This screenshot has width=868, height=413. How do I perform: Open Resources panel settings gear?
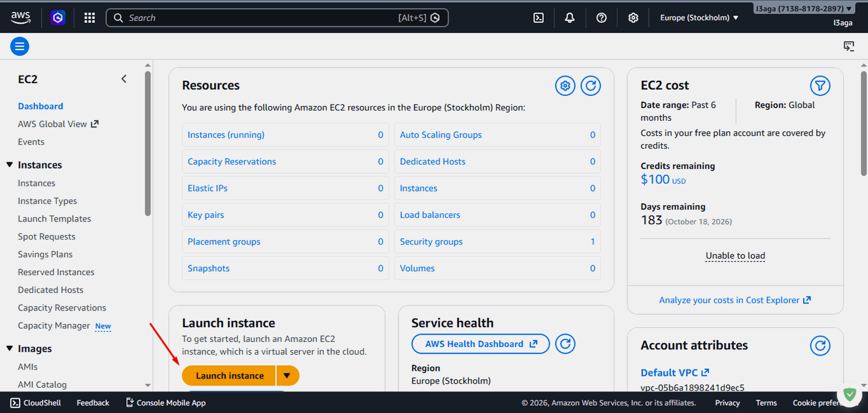click(565, 86)
